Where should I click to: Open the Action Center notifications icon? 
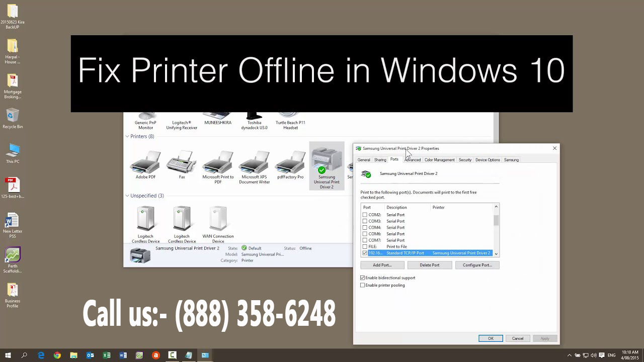[602, 355]
